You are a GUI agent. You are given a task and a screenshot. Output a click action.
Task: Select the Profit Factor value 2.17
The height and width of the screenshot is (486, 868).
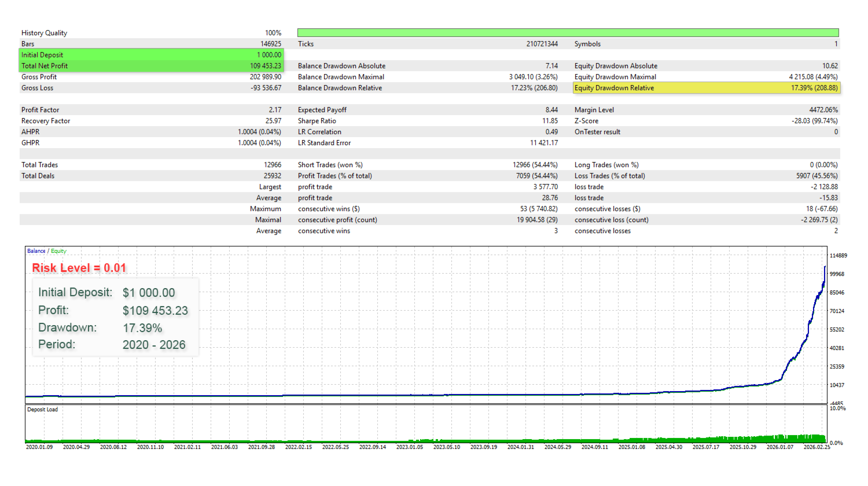tap(275, 110)
